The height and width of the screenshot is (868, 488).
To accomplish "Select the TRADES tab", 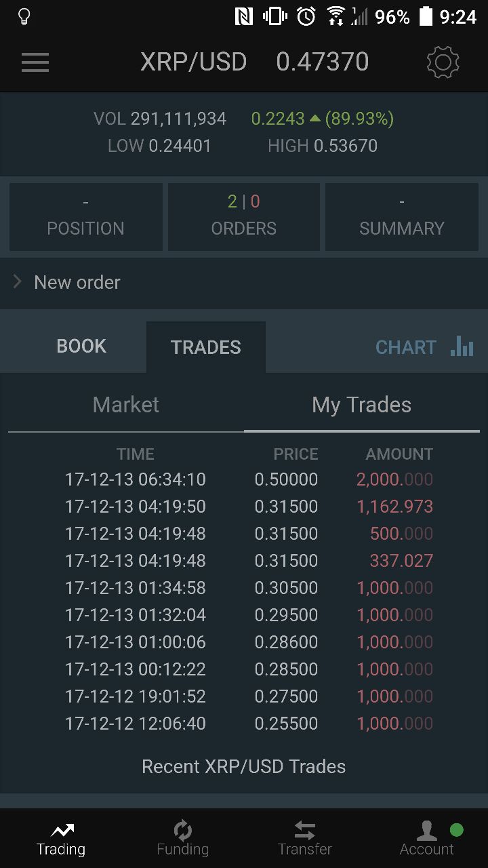I will click(x=206, y=347).
